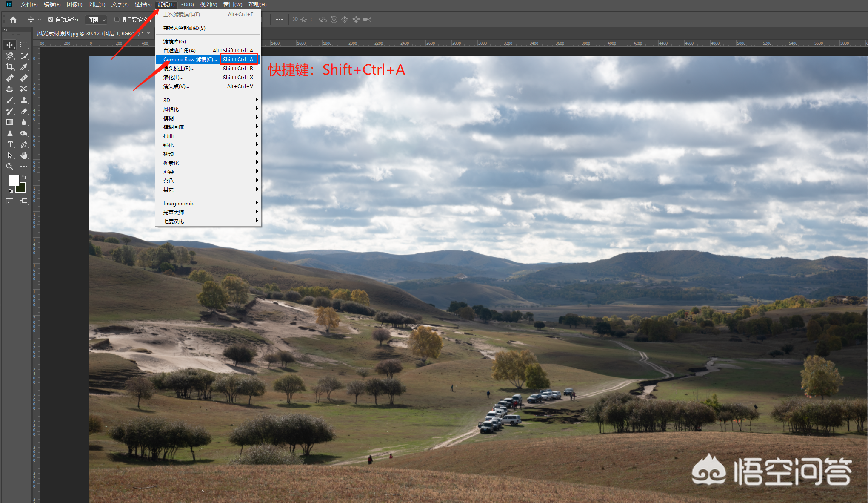Open the 液化(L) filter dialog
This screenshot has height=503, width=868.
pos(173,78)
